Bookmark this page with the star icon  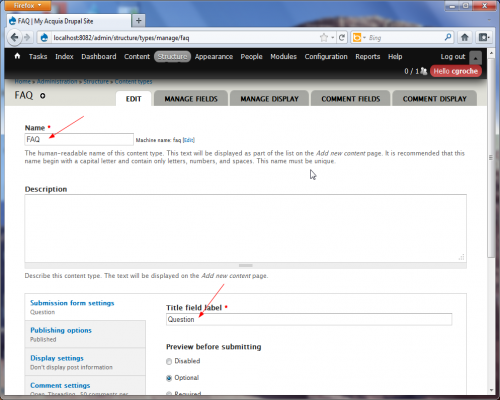click(324, 38)
